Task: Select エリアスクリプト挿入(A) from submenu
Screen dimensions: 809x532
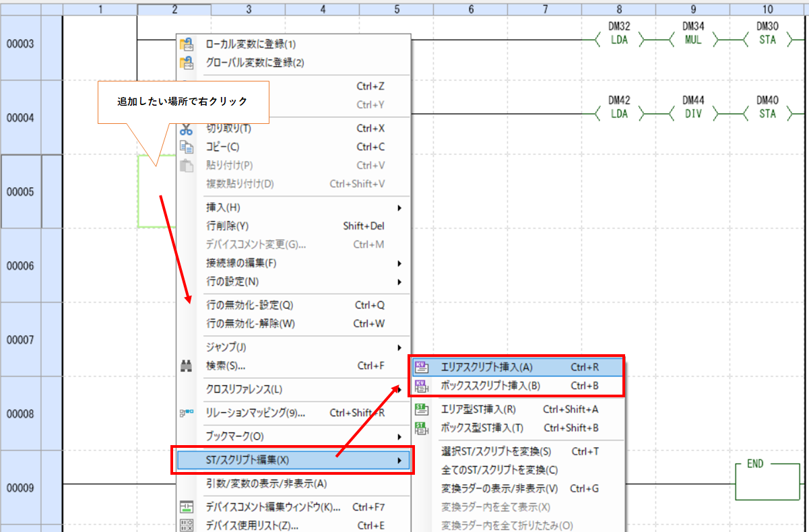Action: [x=486, y=368]
